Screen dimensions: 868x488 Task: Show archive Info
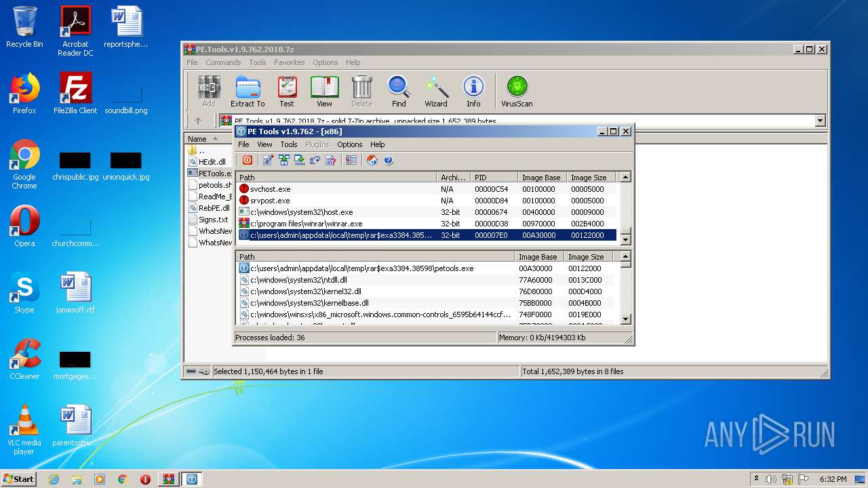[473, 91]
